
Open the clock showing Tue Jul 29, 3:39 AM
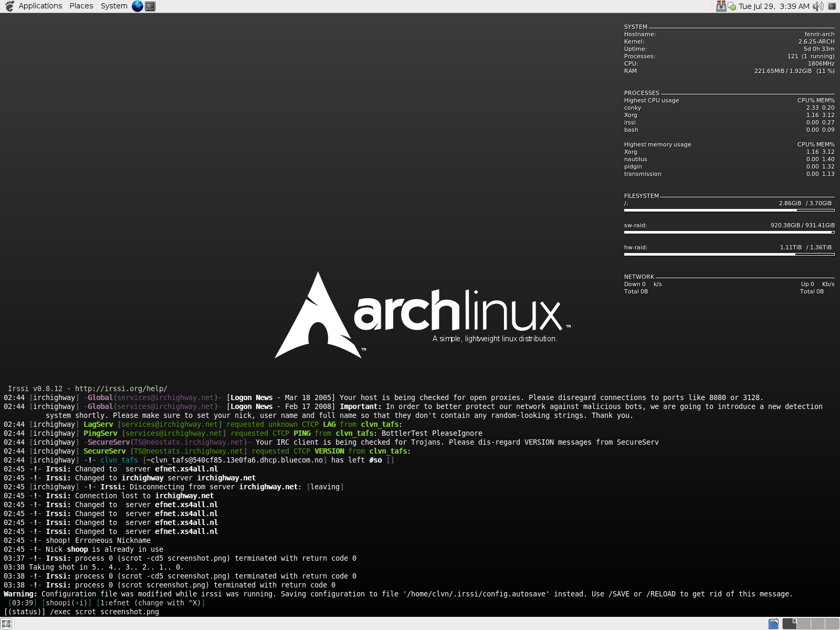coord(774,6)
